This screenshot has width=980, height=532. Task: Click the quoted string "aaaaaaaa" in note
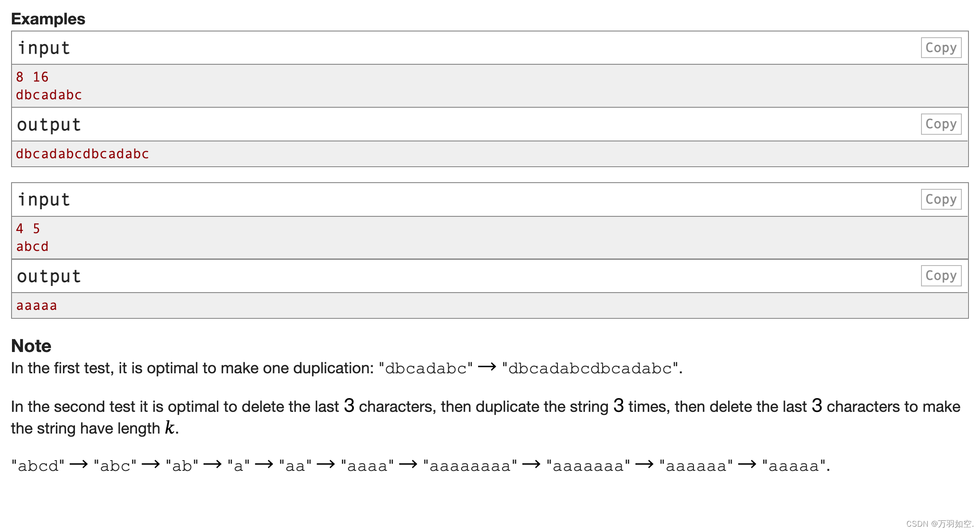click(x=470, y=465)
